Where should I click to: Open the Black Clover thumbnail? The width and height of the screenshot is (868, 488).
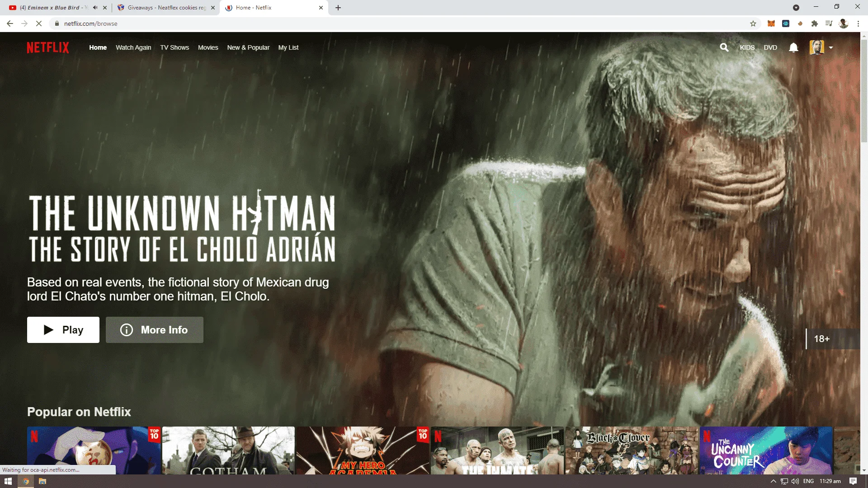pos(632,450)
